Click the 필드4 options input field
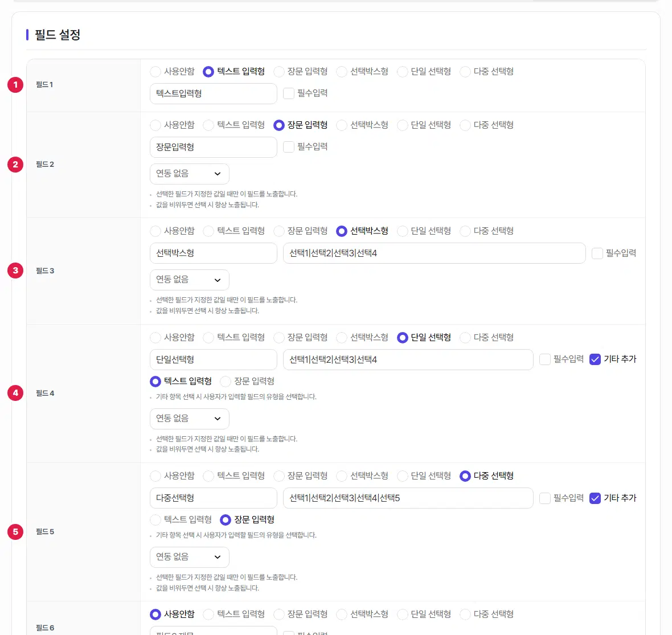Viewport: 672px width, 635px height. [x=408, y=359]
